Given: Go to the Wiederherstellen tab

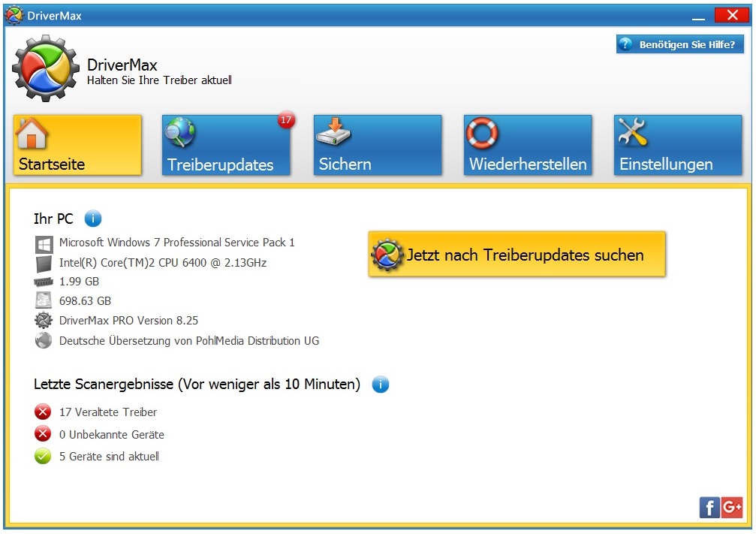Looking at the screenshot, I should tap(528, 145).
